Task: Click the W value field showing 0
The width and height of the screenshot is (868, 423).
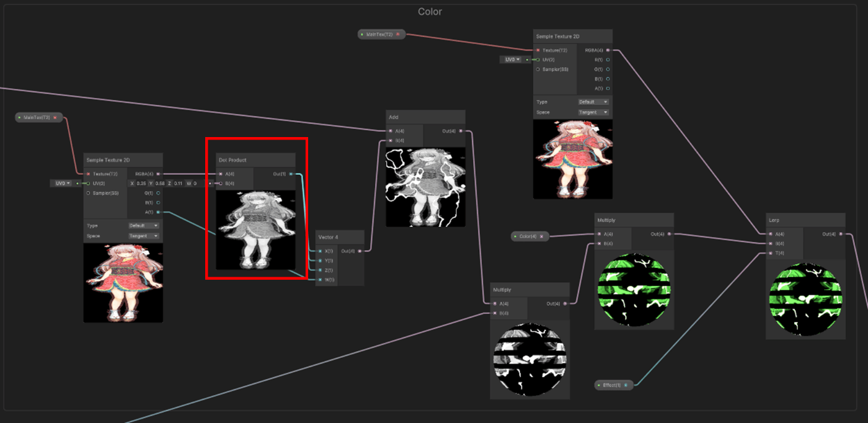Action: [198, 184]
